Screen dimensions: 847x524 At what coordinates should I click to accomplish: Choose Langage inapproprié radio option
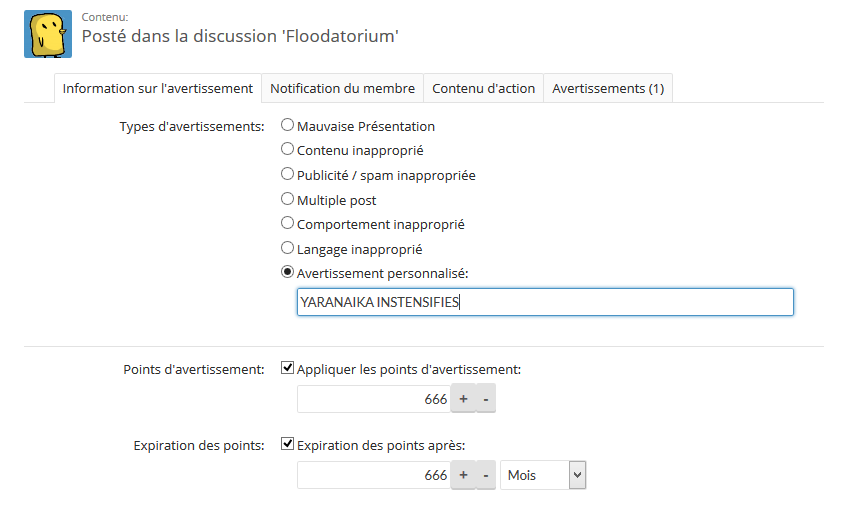point(288,248)
